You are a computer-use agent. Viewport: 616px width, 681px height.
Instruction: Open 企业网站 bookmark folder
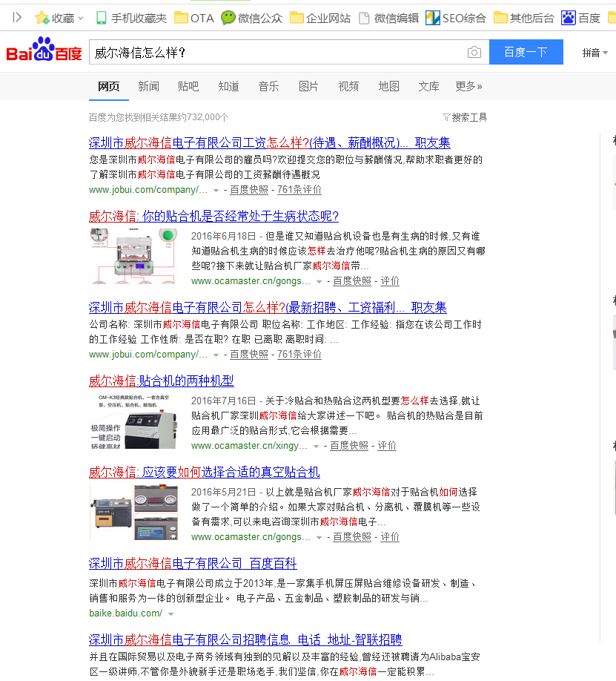[x=320, y=18]
